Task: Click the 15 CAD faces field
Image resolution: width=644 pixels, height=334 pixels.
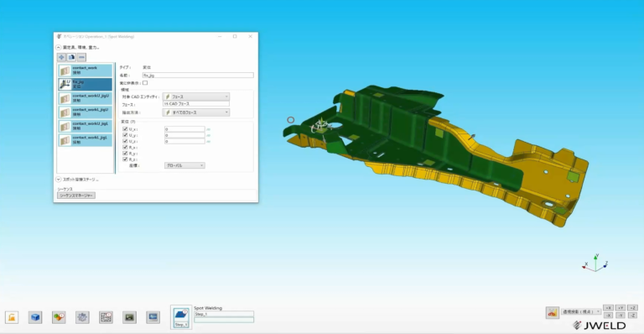Action: tap(196, 104)
